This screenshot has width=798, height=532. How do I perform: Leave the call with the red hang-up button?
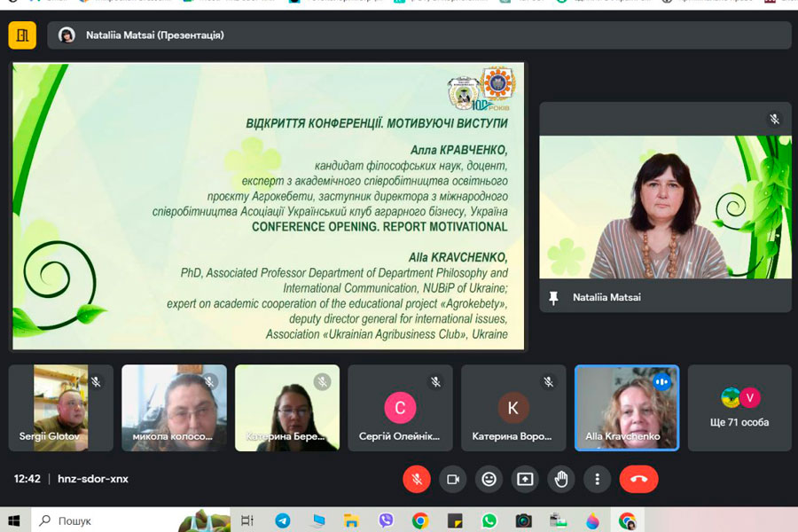[638, 479]
